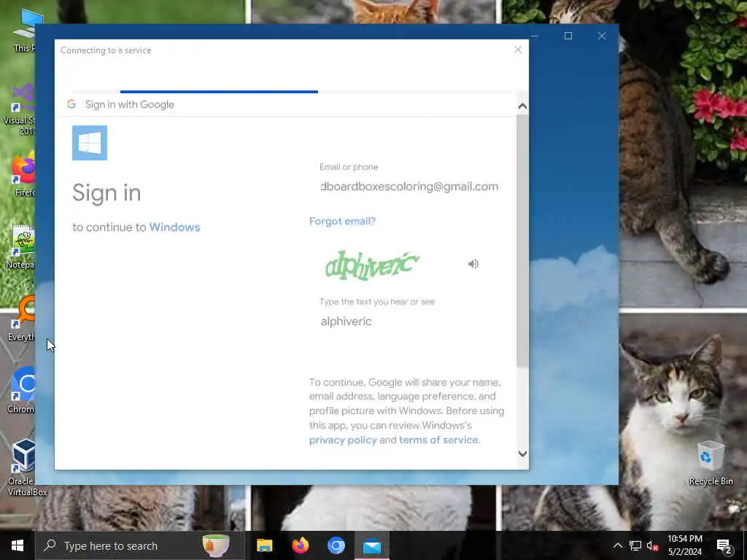Image resolution: width=747 pixels, height=560 pixels.
Task: Open the clock showing 10:54 PM
Action: (x=684, y=545)
